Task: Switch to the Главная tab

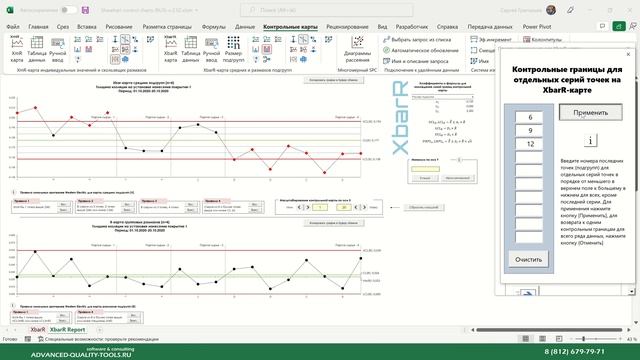Action: point(38,27)
